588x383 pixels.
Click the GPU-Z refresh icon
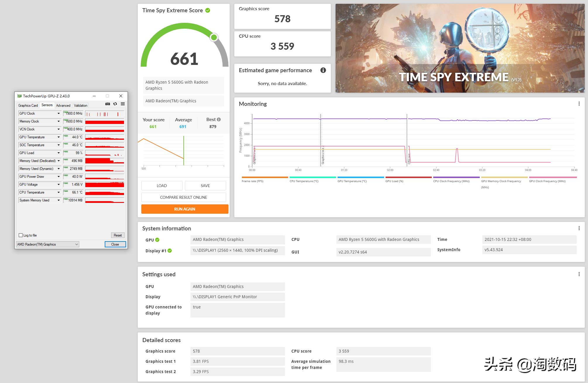point(115,104)
